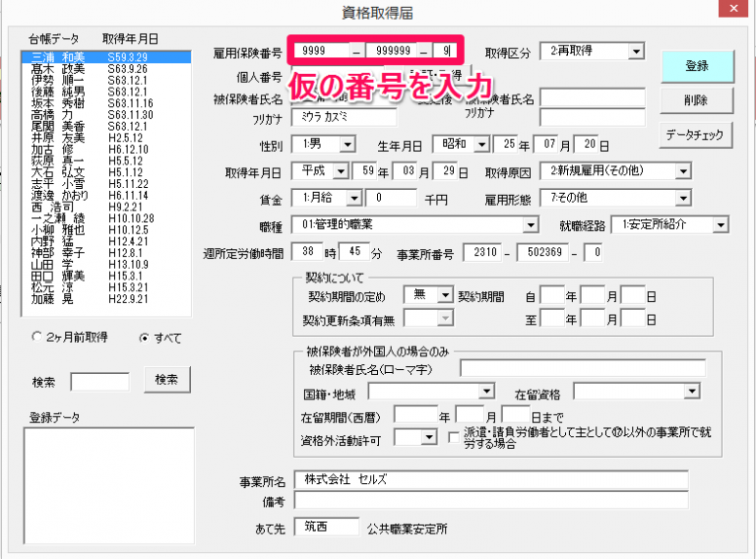Click the 備考 input field

pyautogui.click(x=491, y=501)
